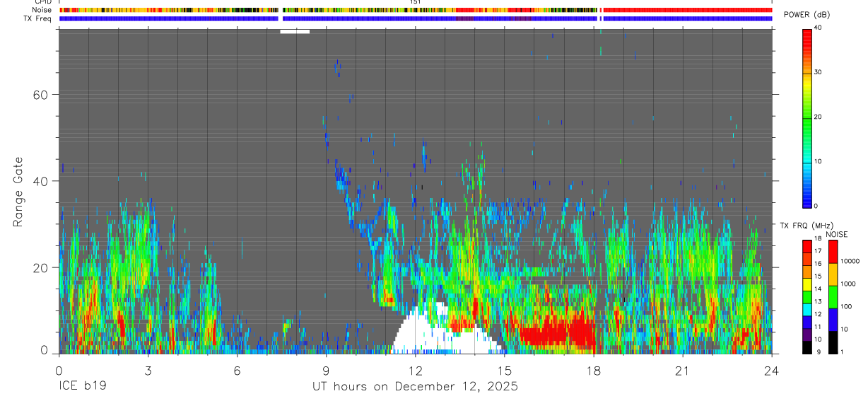Click the NOISE legend title
The image size is (868, 401).
(837, 234)
